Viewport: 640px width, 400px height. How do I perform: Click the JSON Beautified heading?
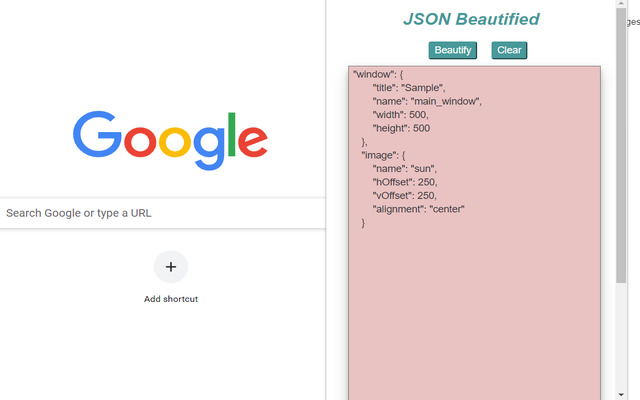pos(471,19)
